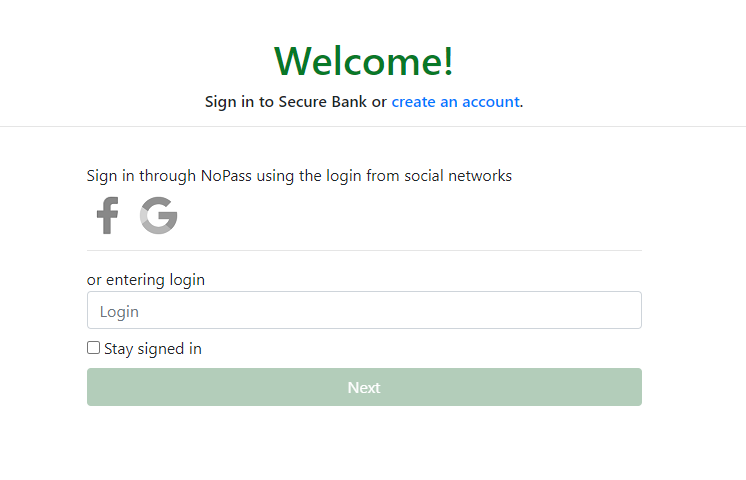Screen dimensions: 746x480
Task: Click the "or entering login" label
Action: (x=146, y=280)
